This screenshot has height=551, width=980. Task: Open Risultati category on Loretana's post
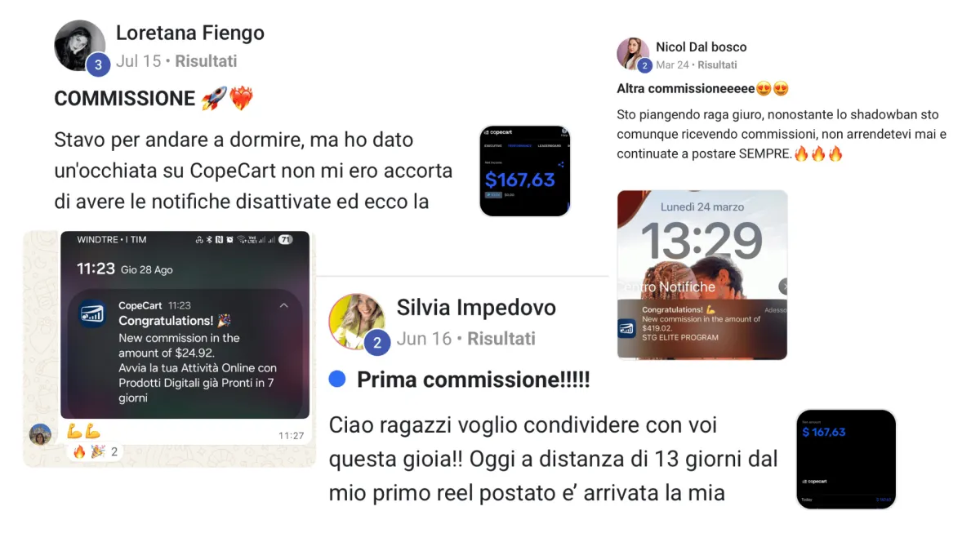click(x=206, y=61)
